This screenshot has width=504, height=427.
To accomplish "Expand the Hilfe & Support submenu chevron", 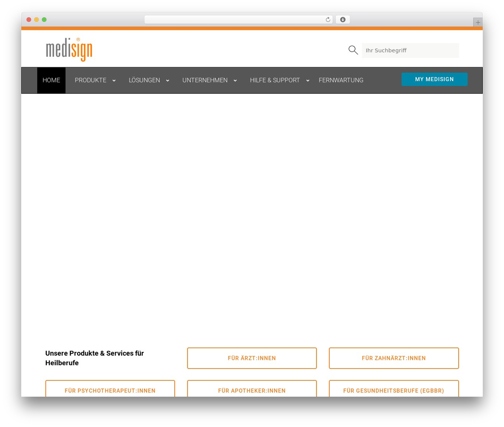I will click(308, 81).
